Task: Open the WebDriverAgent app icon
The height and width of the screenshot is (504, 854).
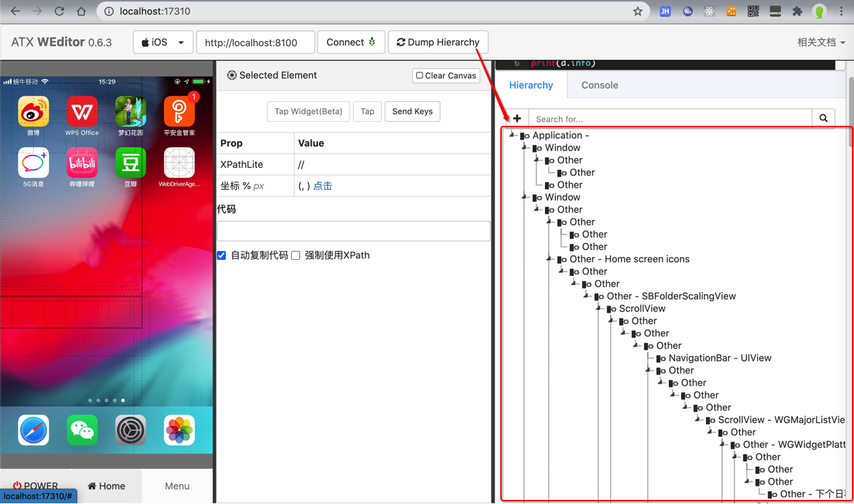Action: click(179, 163)
